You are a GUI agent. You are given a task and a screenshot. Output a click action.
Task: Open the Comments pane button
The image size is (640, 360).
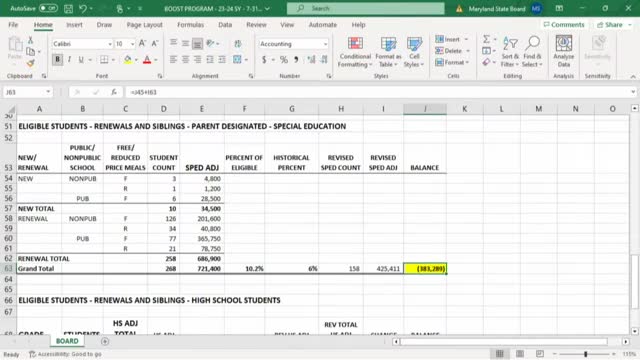coord(564,25)
